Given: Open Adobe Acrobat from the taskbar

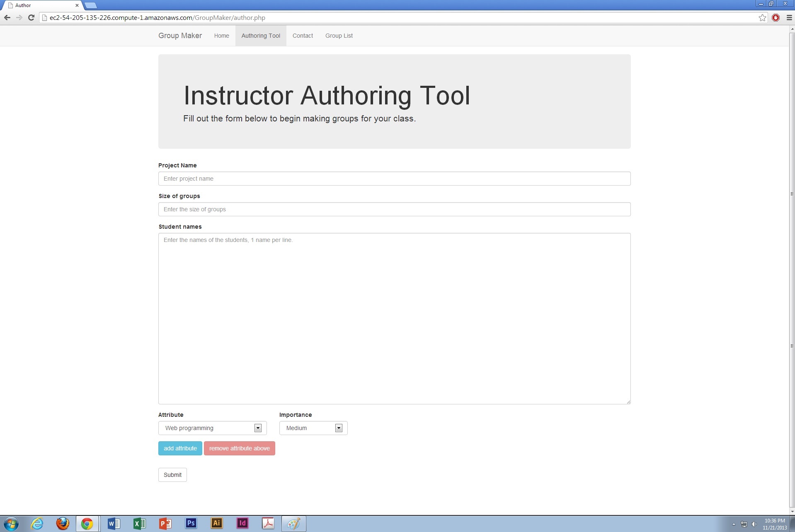Looking at the screenshot, I should point(268,524).
